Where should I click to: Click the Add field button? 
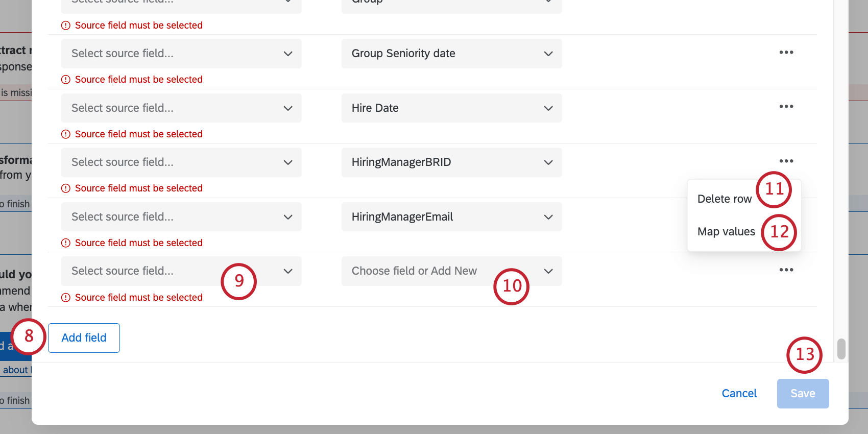(84, 337)
